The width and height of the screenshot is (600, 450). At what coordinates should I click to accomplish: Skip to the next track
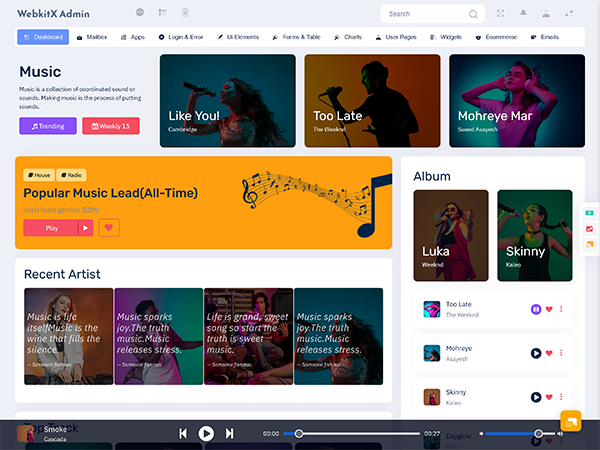(x=230, y=433)
